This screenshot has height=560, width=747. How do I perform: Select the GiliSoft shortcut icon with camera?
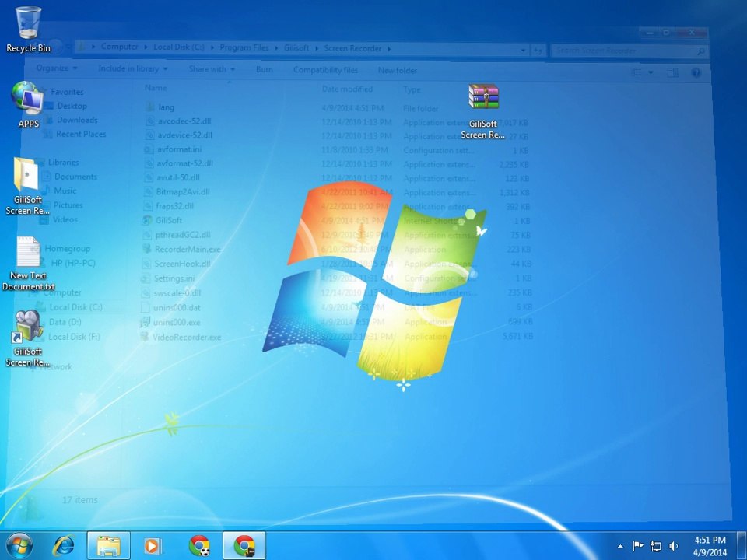[27, 338]
